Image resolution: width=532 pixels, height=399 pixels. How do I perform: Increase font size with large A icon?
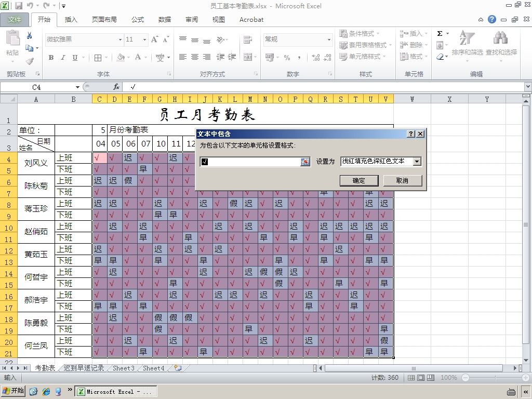pos(154,39)
